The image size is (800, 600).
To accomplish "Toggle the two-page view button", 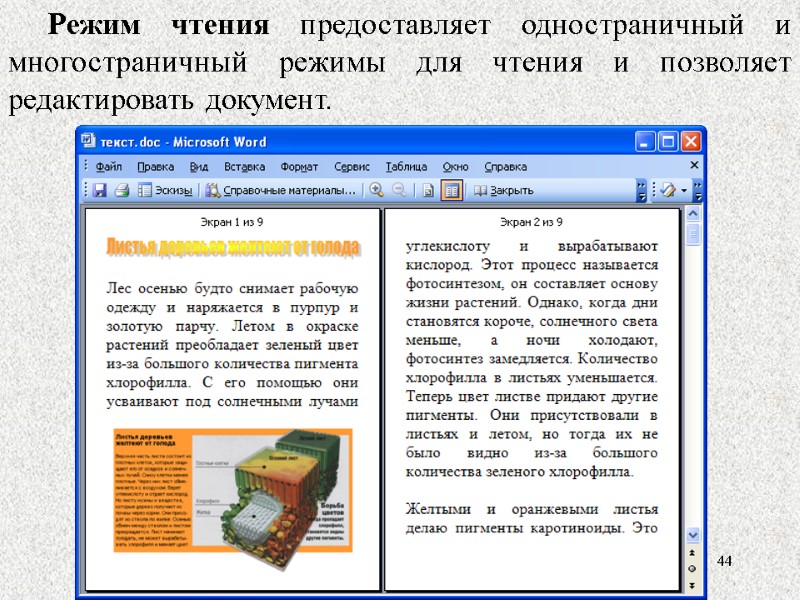I will tap(452, 190).
